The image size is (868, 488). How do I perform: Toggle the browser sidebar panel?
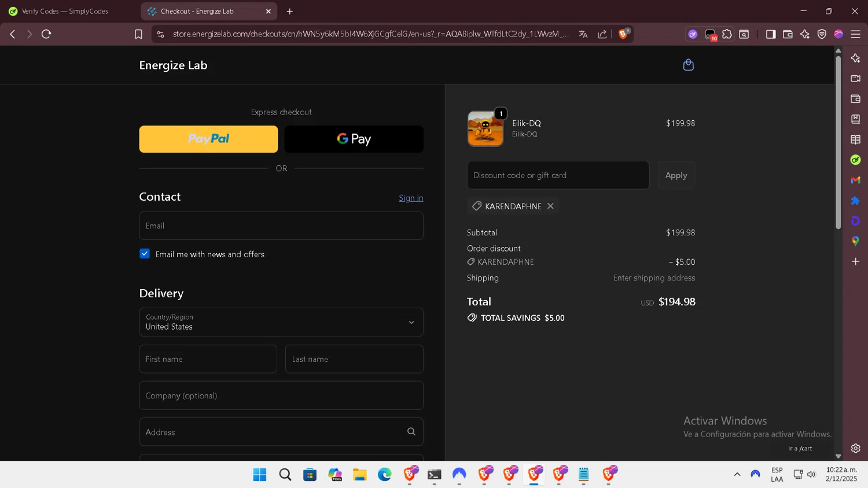[770, 34]
